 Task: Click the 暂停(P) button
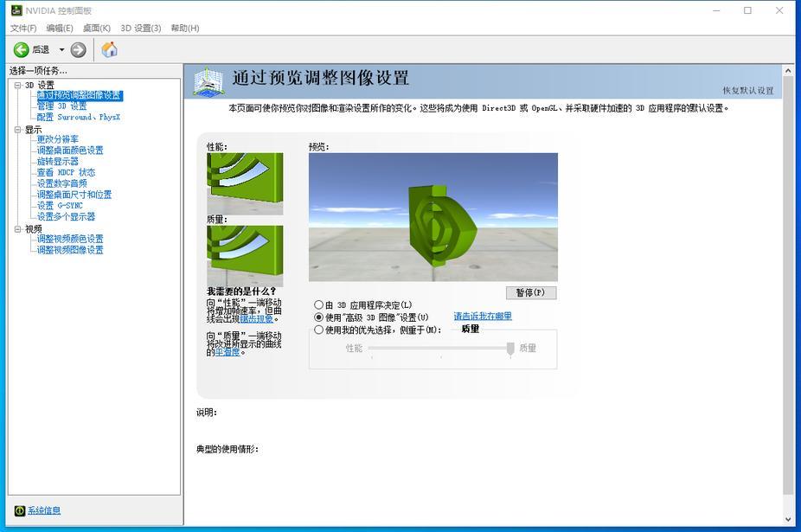pyautogui.click(x=531, y=293)
